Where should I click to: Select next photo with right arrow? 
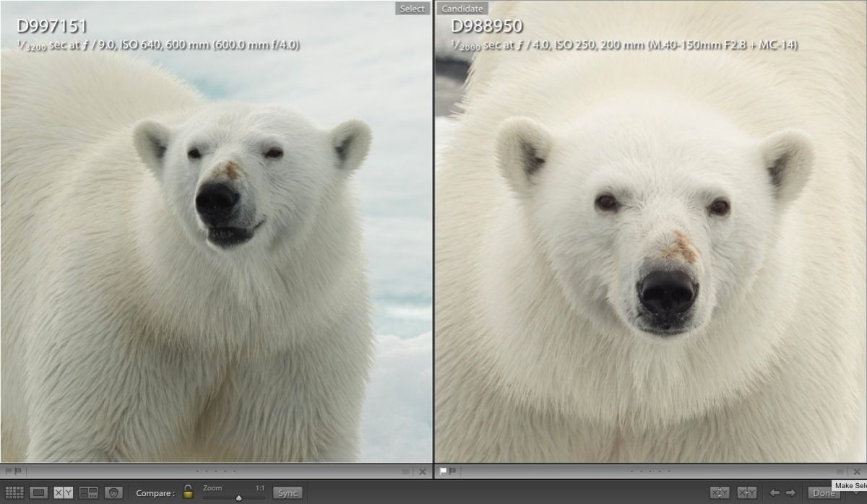click(790, 492)
